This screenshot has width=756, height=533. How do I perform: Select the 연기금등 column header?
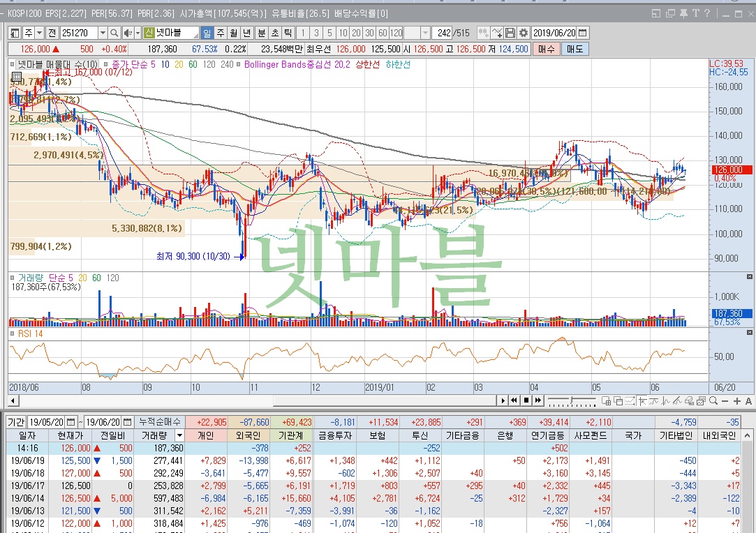click(548, 435)
